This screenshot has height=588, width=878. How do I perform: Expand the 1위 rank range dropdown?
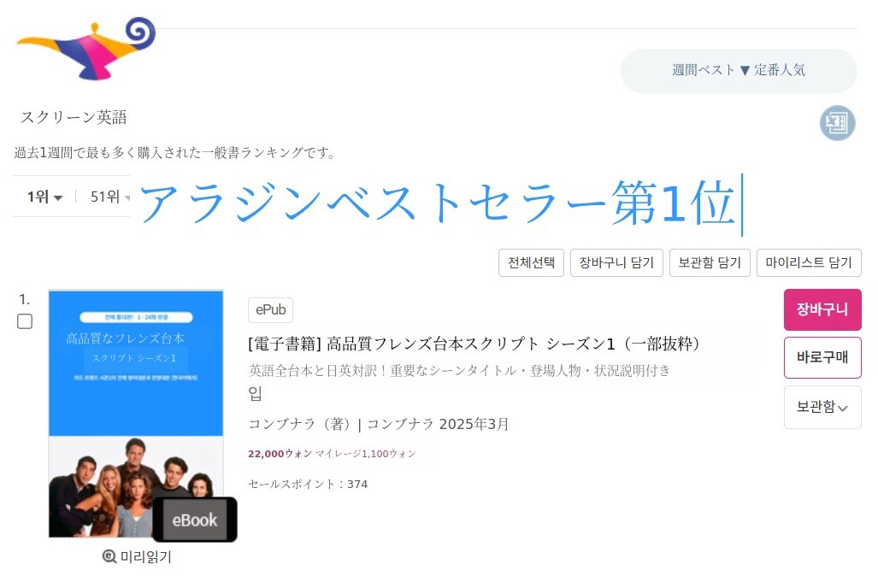coord(44,197)
